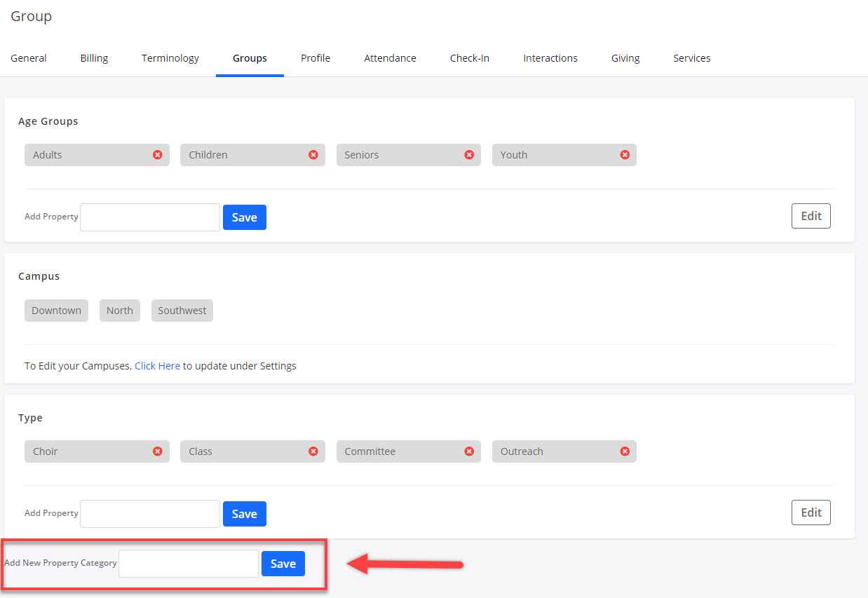Select the Downtown campus tag

[x=56, y=311]
